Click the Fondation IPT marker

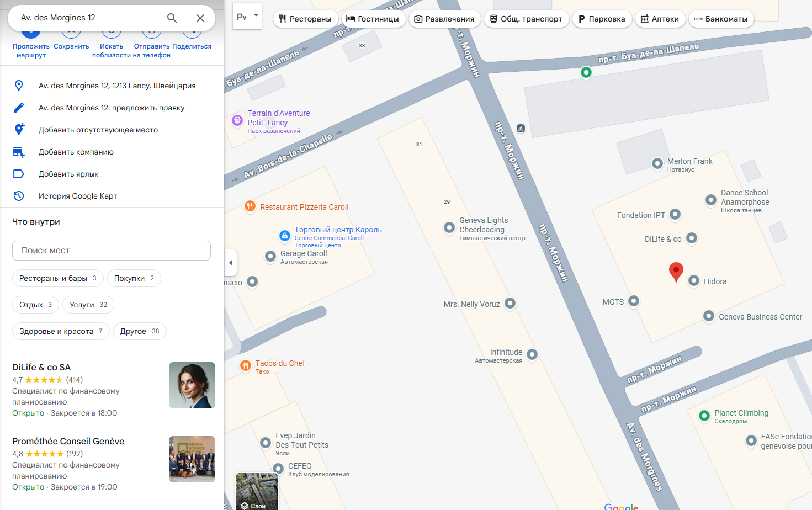click(675, 214)
